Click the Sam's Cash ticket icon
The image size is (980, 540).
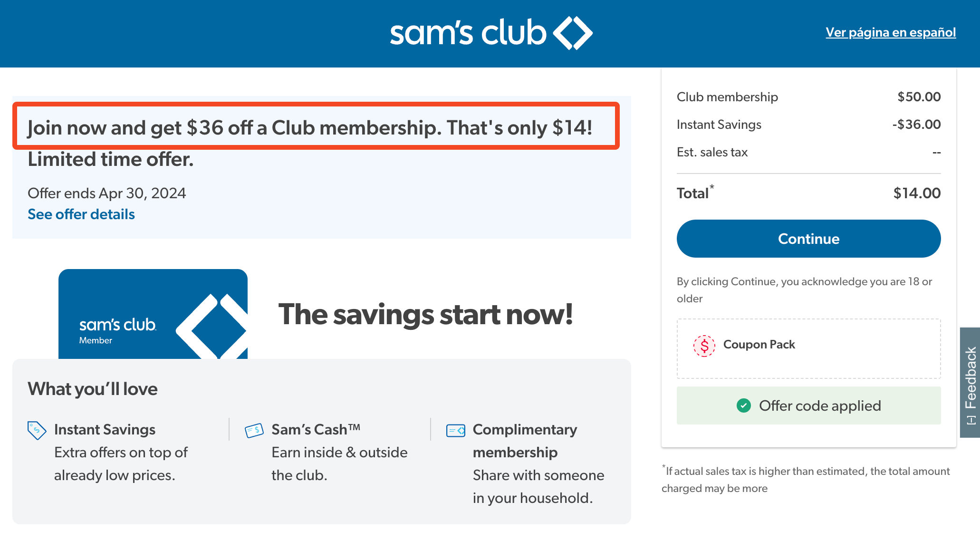(253, 430)
